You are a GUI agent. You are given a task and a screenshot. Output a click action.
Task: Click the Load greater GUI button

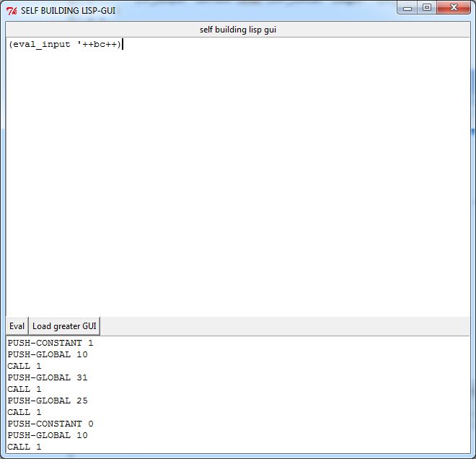[64, 326]
